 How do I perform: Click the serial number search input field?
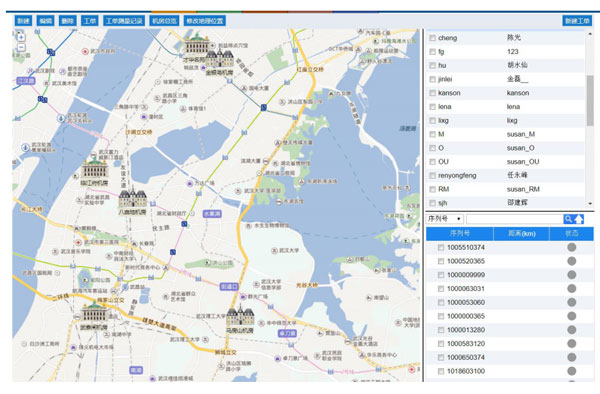(x=514, y=219)
